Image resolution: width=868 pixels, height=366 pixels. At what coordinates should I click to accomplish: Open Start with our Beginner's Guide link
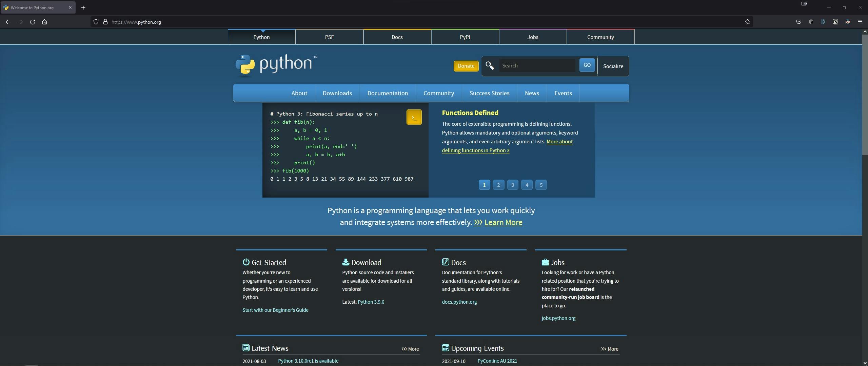pyautogui.click(x=275, y=310)
